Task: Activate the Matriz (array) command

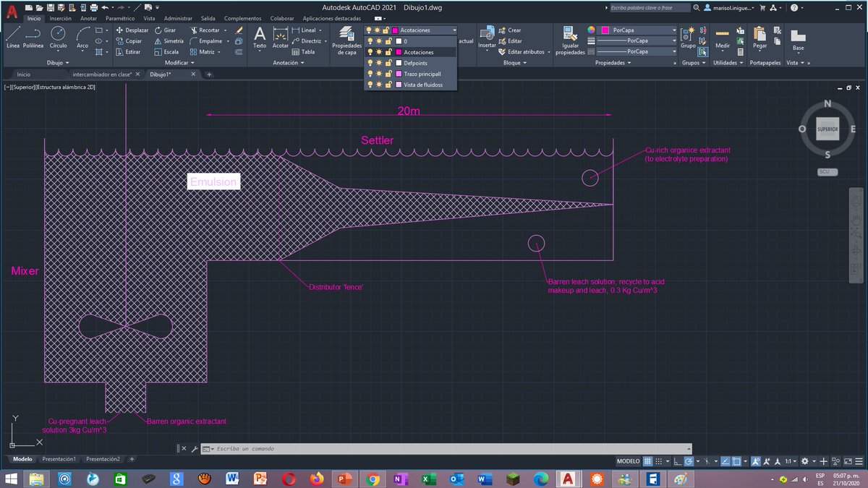Action: pos(202,52)
